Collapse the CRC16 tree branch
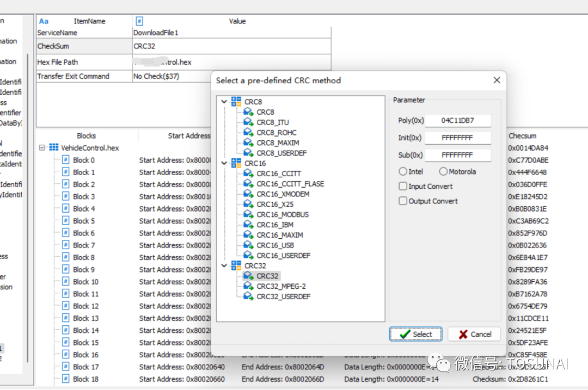588x390 pixels. (x=224, y=163)
